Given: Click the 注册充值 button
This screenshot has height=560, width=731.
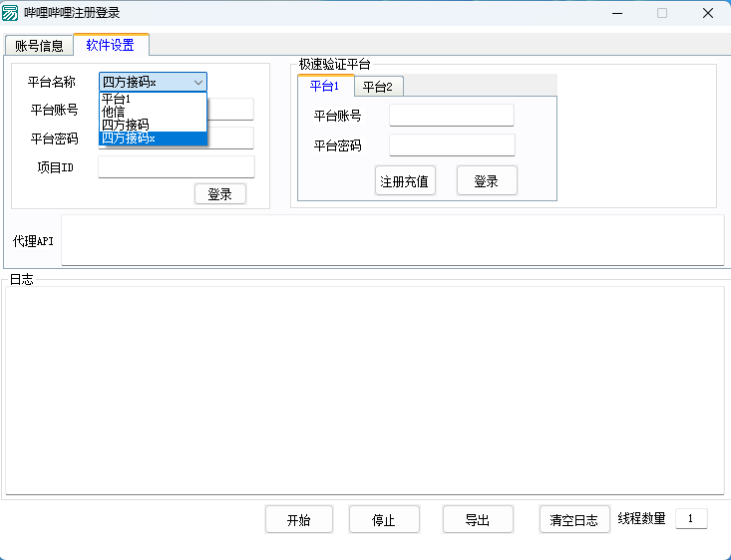Looking at the screenshot, I should 405,181.
